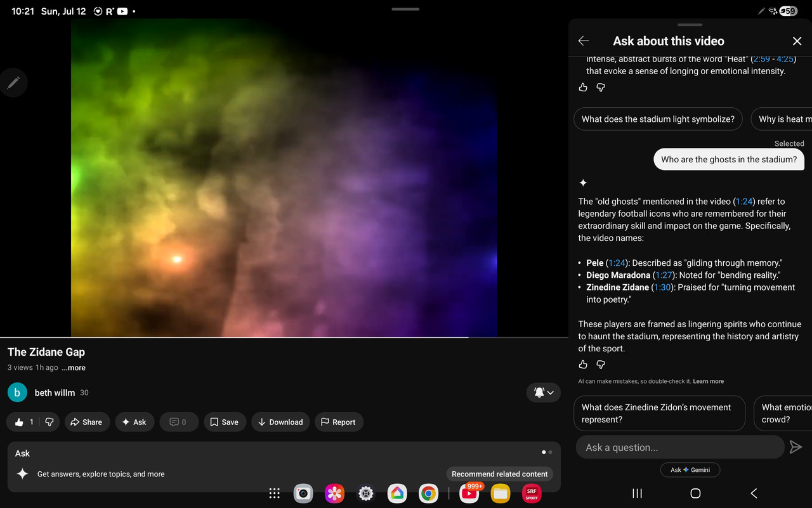This screenshot has width=812, height=508.
Task: Tap the video player area
Action: pos(284,178)
